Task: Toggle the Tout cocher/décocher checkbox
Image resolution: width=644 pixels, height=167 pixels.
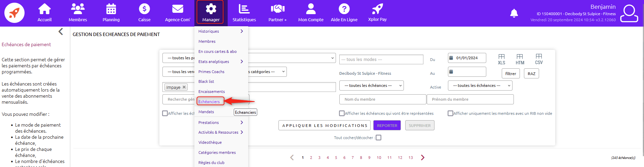Action: point(379,138)
